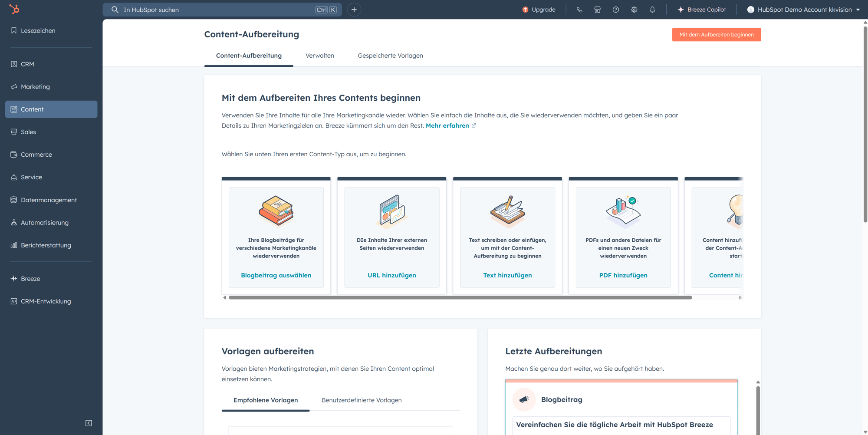The width and height of the screenshot is (868, 435).
Task: Click the carousel scroll right arrow
Action: point(740,297)
